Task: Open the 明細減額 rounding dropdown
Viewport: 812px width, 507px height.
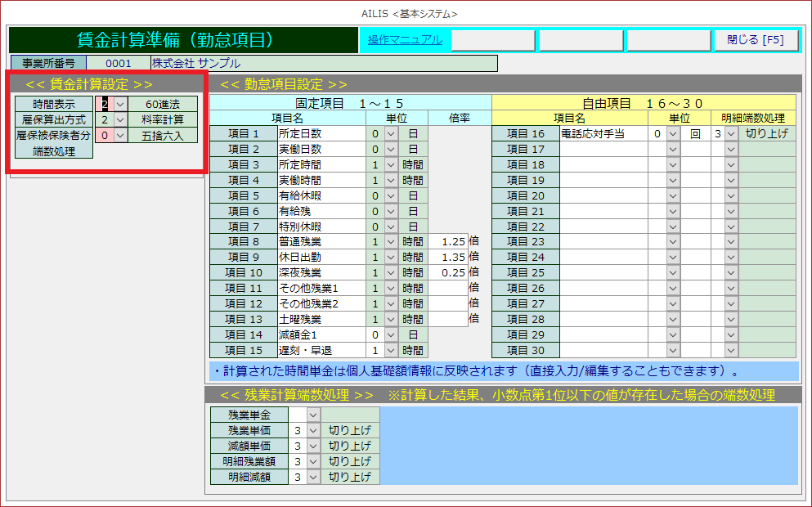Action: [x=313, y=477]
